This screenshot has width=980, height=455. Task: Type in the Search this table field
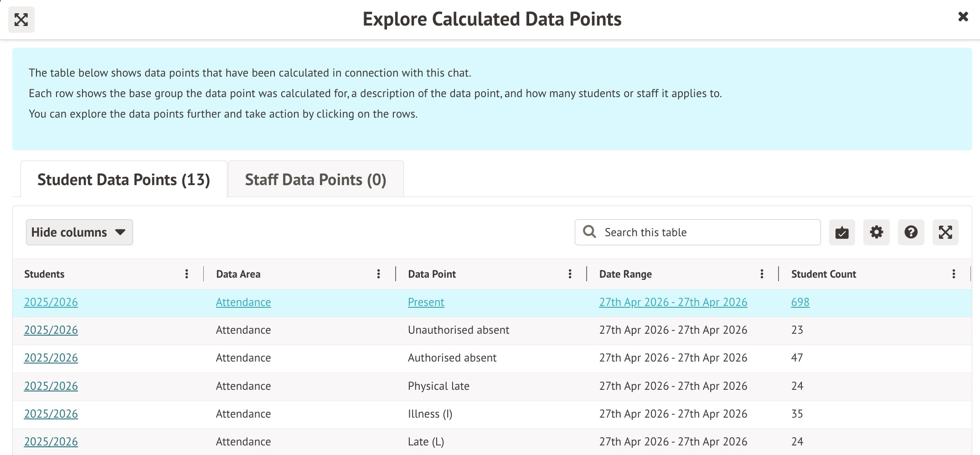(707, 233)
